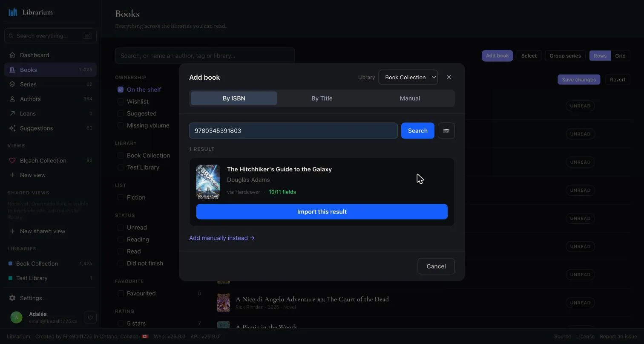The height and width of the screenshot is (344, 644).
Task: Open Books in the sidebar
Action: click(x=50, y=70)
